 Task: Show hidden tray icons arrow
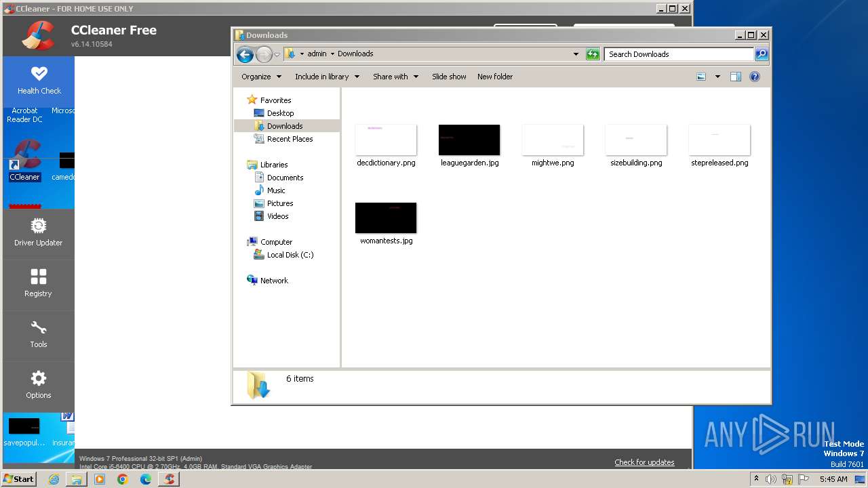click(x=756, y=479)
